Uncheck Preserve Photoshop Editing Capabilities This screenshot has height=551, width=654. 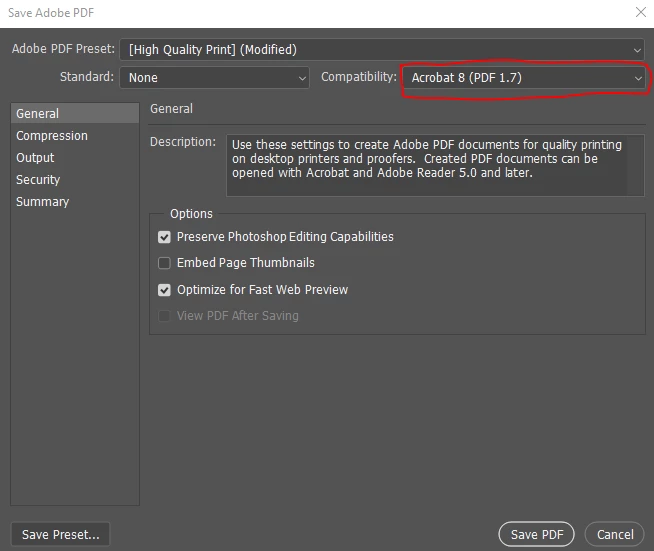click(164, 237)
